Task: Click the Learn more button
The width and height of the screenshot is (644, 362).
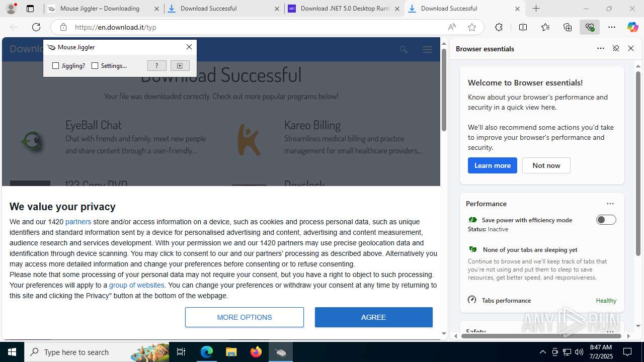Action: click(x=492, y=165)
